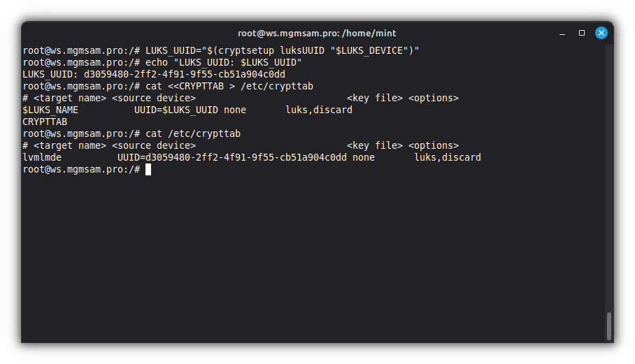
Task: Click the cursor block at the last prompt
Action: click(x=148, y=169)
